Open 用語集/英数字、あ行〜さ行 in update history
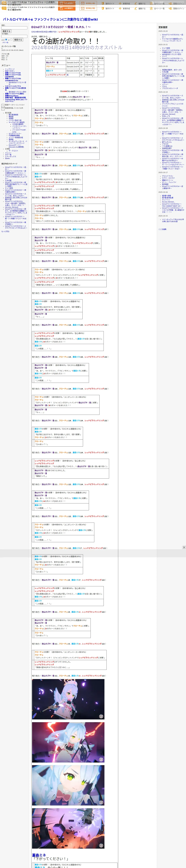Viewport: 186px width, 868px height. click(172, 70)
